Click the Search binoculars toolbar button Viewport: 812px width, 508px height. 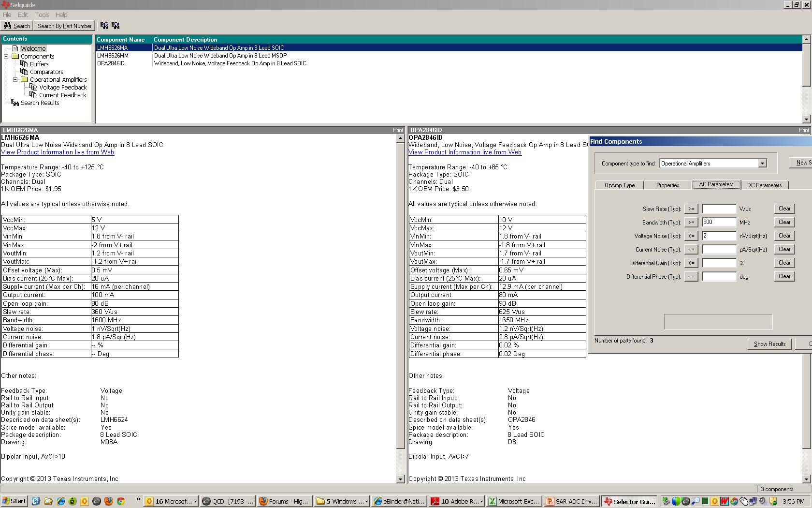[17, 26]
